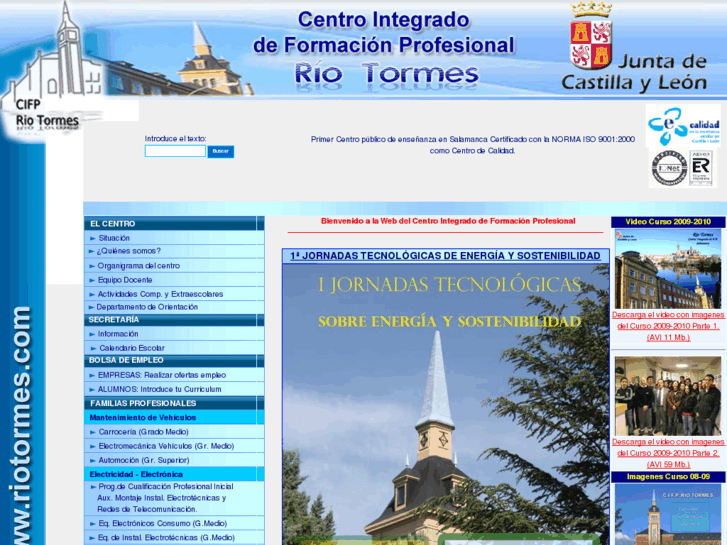
Task: Click the search text input field
Action: click(175, 151)
